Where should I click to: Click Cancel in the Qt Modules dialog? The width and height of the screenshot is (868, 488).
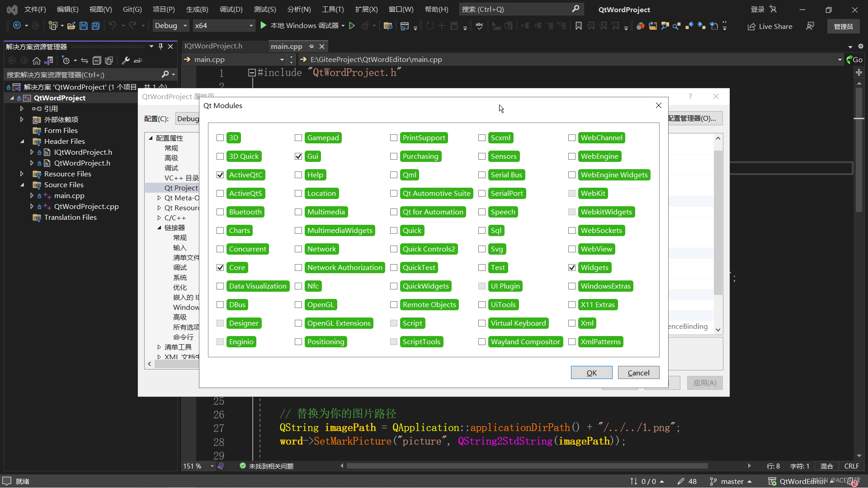638,372
